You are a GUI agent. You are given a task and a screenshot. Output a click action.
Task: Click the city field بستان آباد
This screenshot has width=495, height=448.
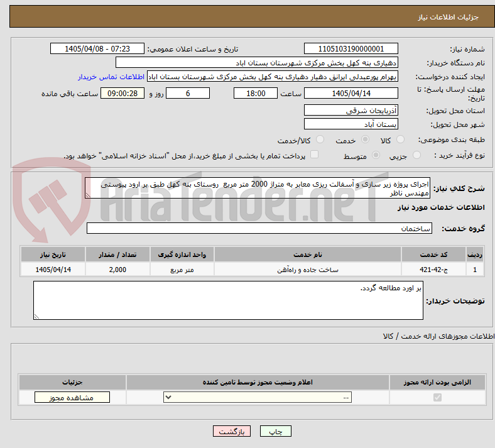point(351,124)
